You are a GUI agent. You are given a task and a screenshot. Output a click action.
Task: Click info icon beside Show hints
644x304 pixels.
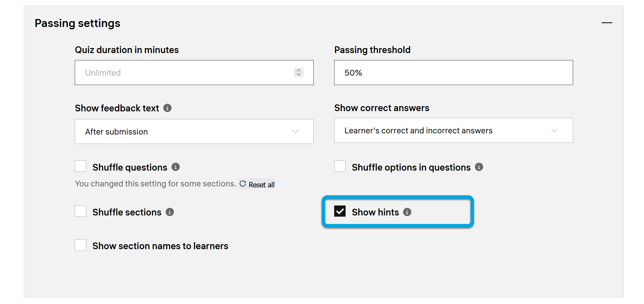tap(407, 212)
